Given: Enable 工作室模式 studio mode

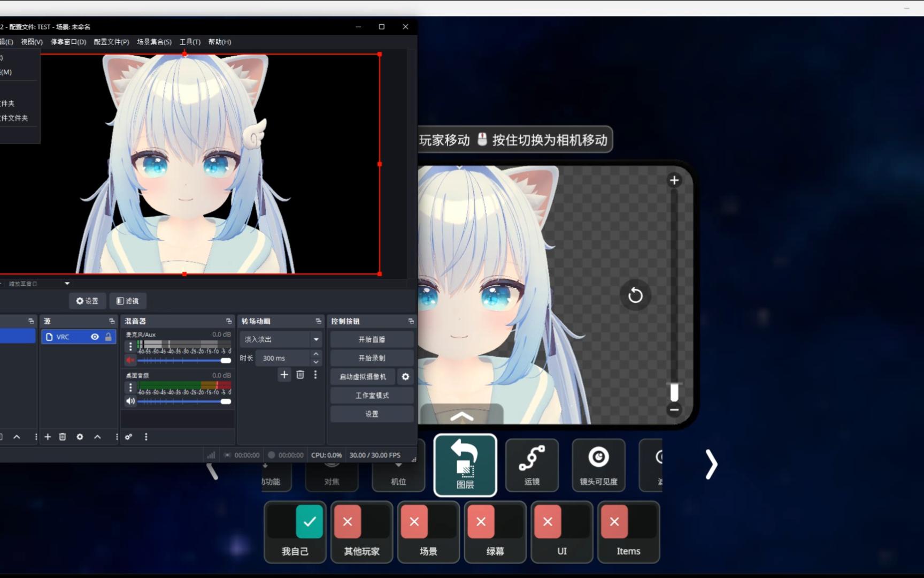Looking at the screenshot, I should click(372, 396).
